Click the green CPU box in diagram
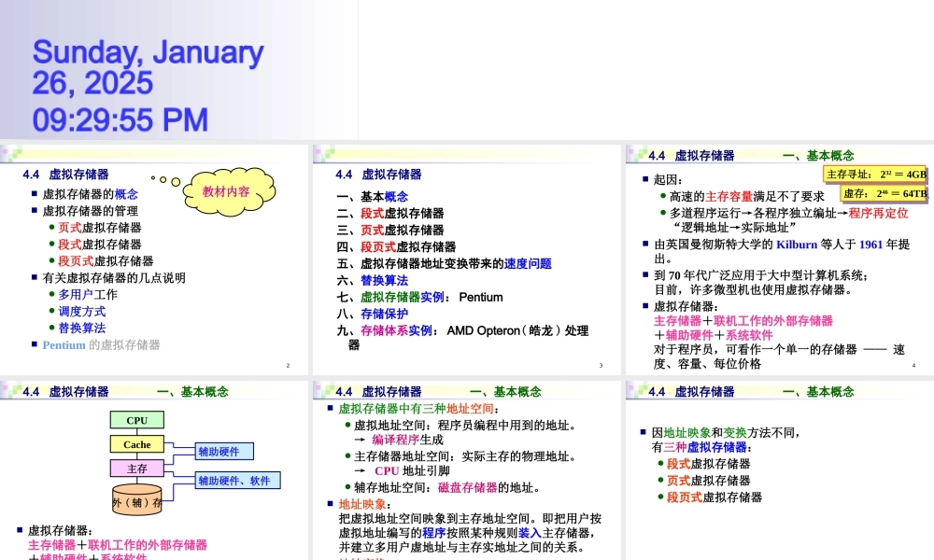 pyautogui.click(x=137, y=420)
